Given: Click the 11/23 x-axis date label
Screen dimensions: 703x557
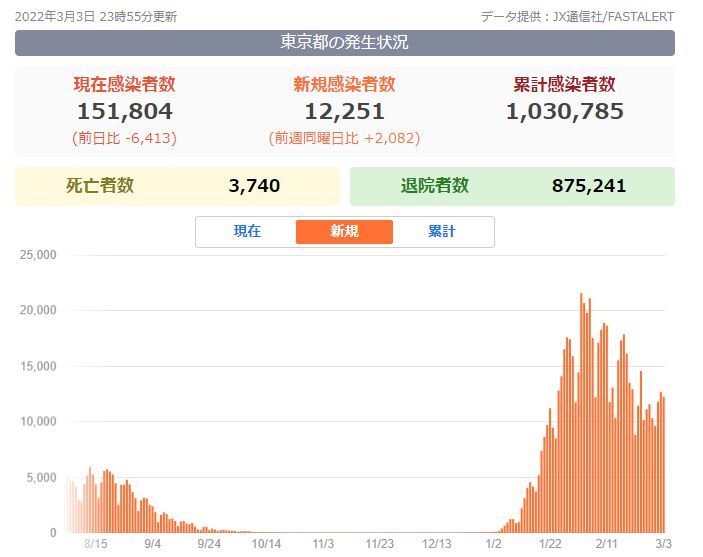Looking at the screenshot, I should click(x=380, y=544).
